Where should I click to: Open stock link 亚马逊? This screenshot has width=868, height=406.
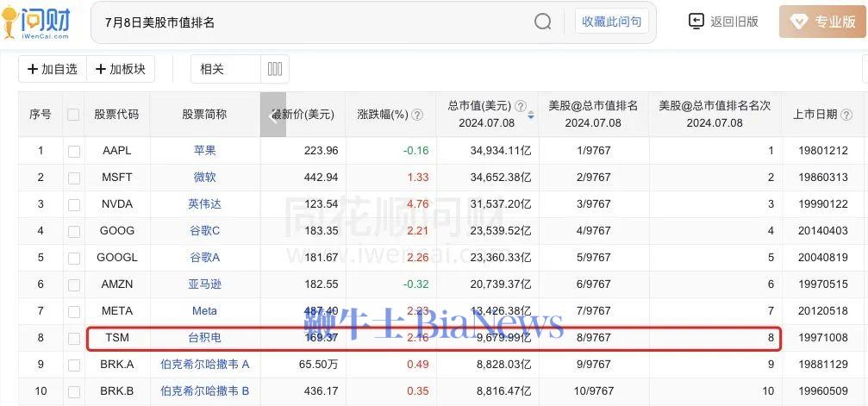(205, 284)
